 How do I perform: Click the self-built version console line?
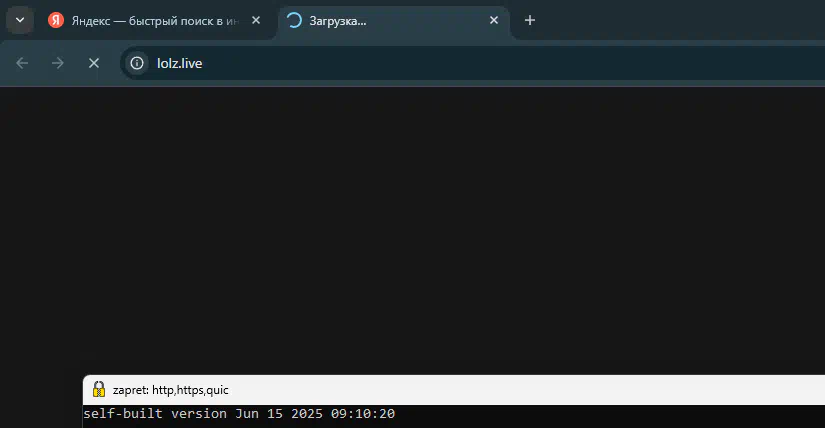tap(239, 414)
